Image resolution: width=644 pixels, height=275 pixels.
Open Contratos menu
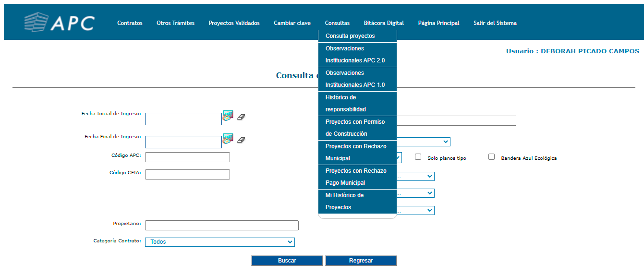point(130,23)
